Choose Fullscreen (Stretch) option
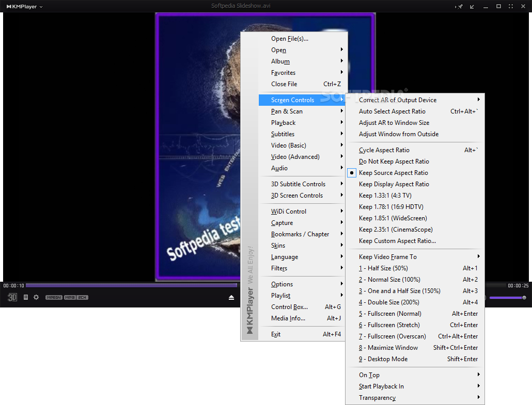The width and height of the screenshot is (532, 405). tap(415, 325)
